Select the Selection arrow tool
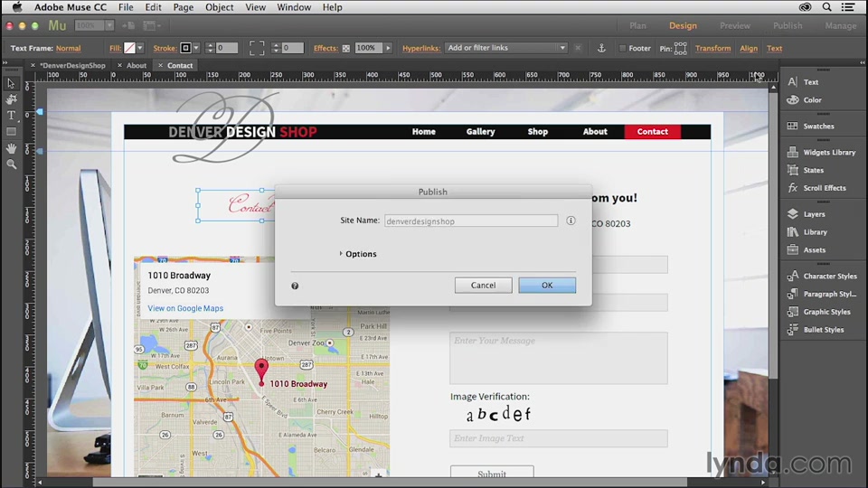 [11, 83]
